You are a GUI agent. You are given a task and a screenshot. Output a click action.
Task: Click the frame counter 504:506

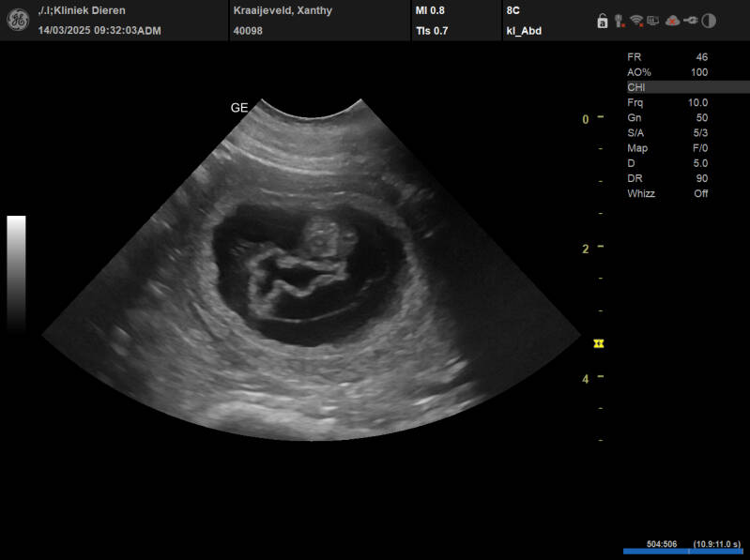pos(662,544)
